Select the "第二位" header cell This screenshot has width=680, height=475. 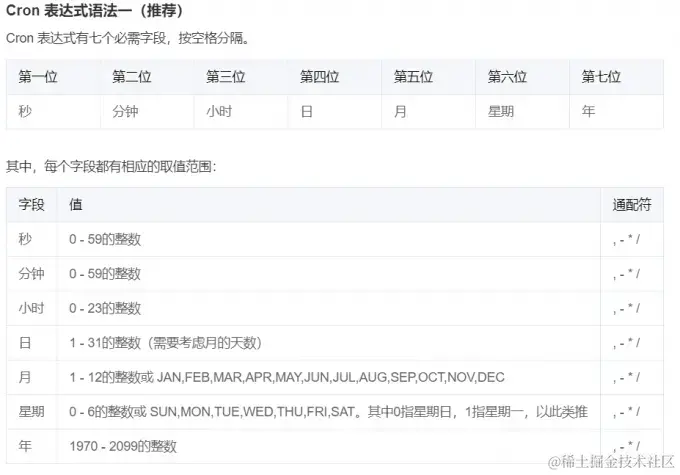pos(147,77)
